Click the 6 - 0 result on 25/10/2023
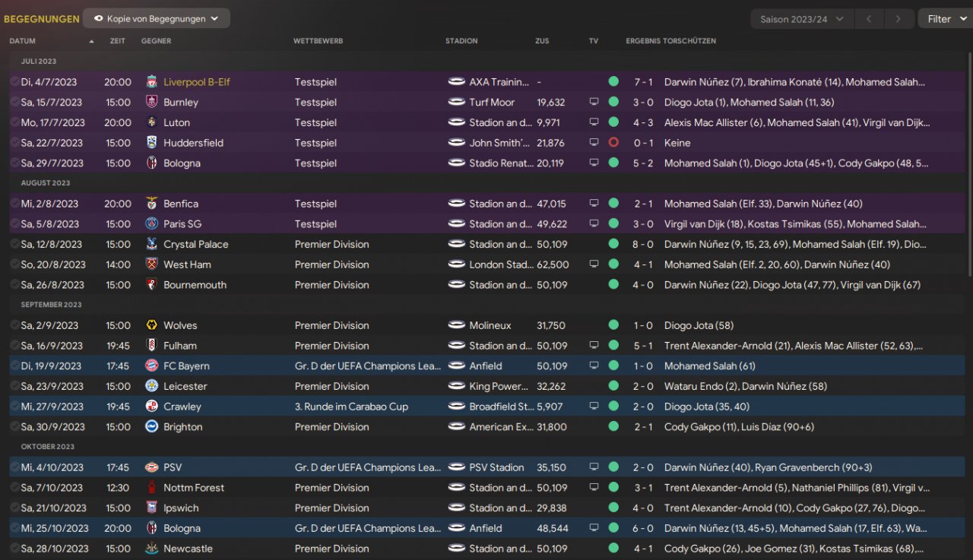 click(643, 528)
